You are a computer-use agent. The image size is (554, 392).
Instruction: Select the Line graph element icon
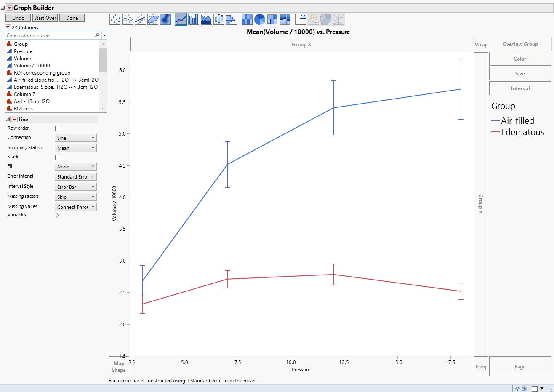[x=181, y=19]
